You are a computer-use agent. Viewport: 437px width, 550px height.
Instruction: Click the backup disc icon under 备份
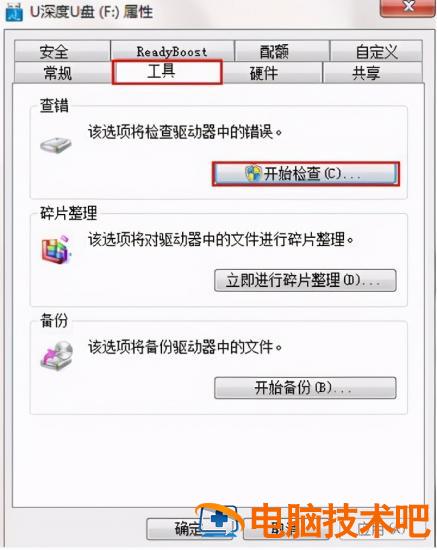click(57, 355)
